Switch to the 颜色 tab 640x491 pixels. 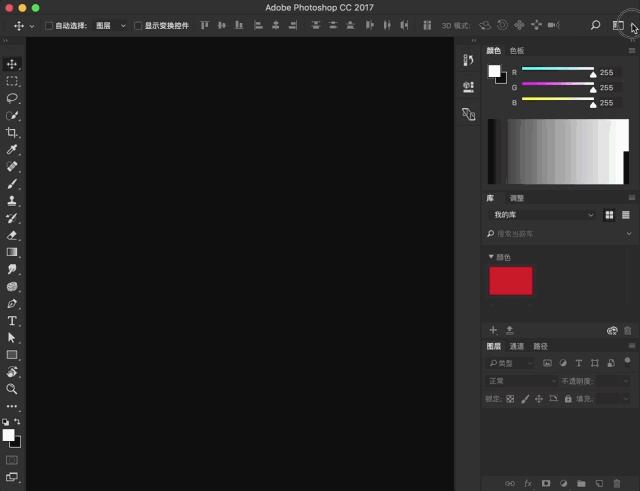(493, 51)
